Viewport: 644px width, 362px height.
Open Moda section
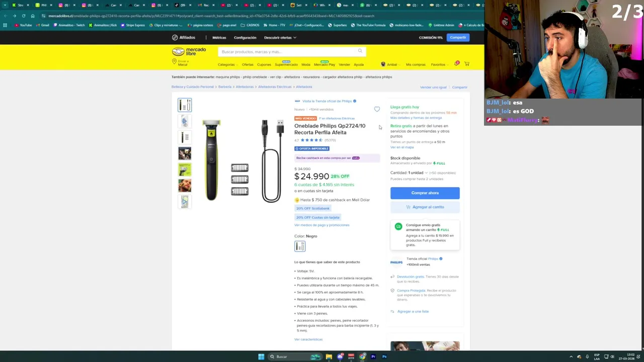pos(306,64)
